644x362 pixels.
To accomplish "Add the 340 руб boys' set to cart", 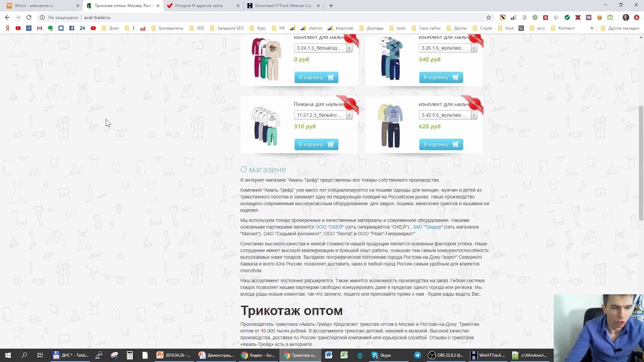I will point(441,77).
